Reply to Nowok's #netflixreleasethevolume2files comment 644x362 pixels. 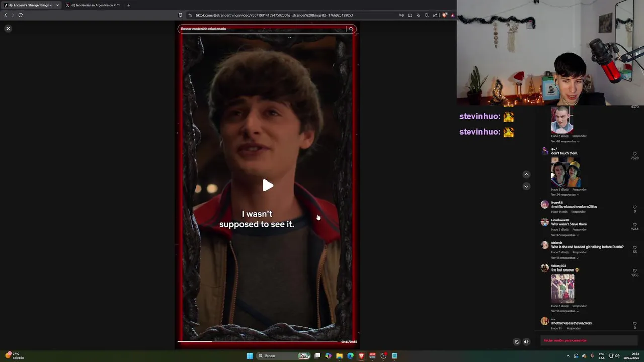(x=578, y=212)
